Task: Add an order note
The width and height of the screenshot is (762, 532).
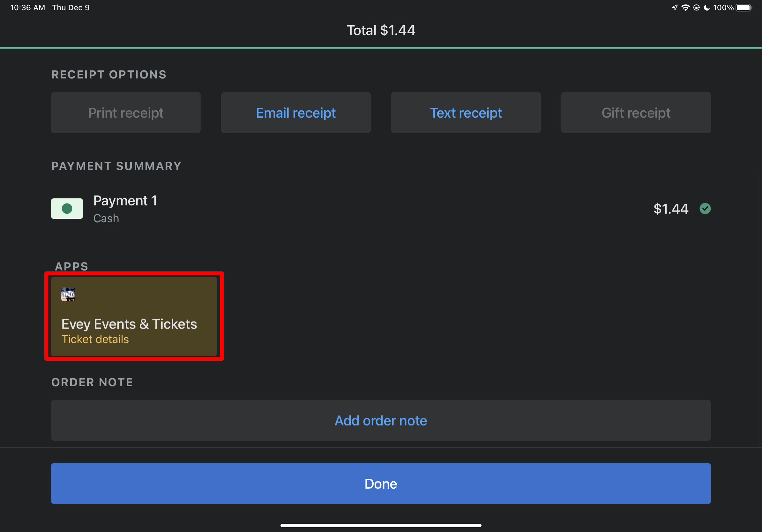Action: (381, 421)
